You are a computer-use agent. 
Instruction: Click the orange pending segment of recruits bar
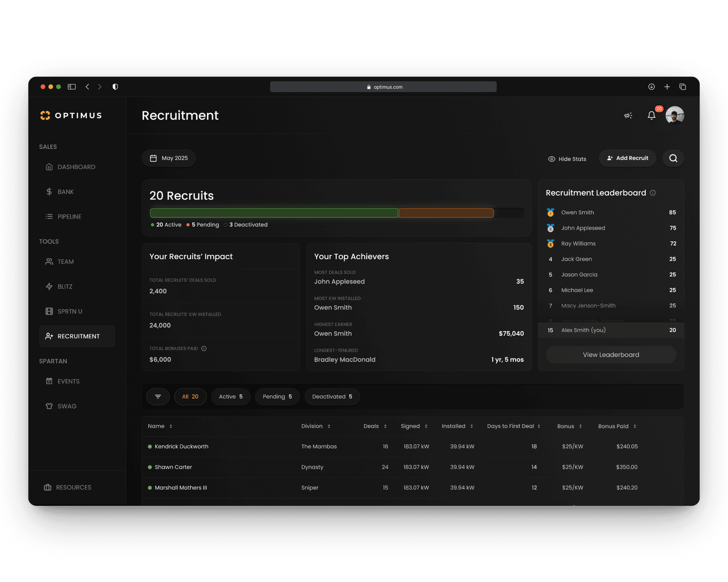pos(446,213)
